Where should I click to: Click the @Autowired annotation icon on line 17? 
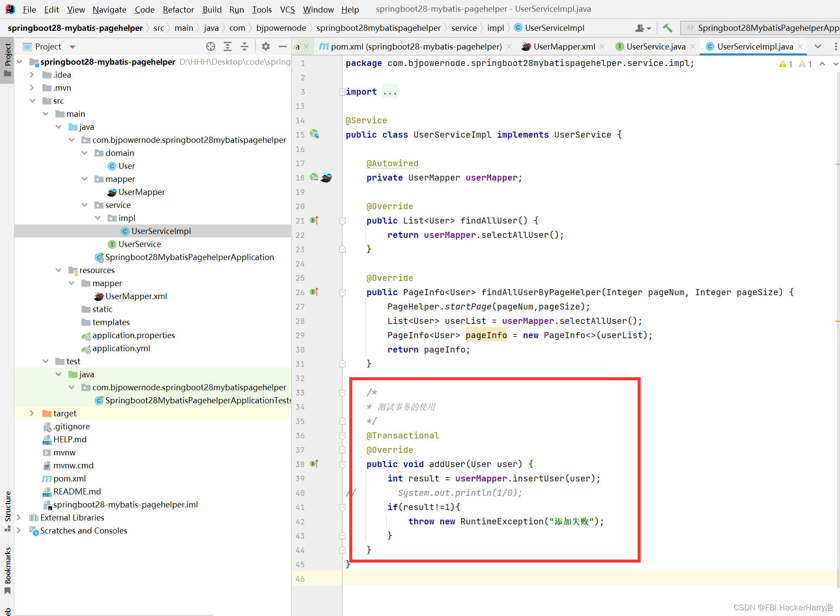[315, 177]
